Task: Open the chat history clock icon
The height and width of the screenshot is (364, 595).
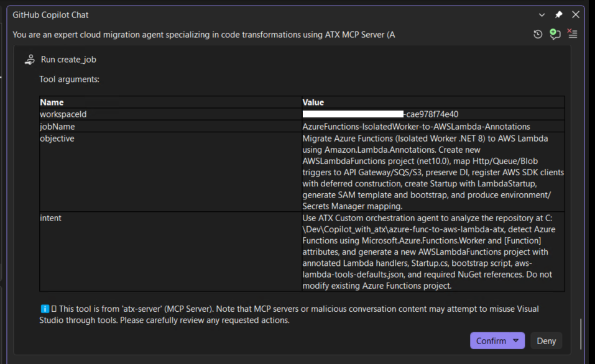Action: click(538, 35)
